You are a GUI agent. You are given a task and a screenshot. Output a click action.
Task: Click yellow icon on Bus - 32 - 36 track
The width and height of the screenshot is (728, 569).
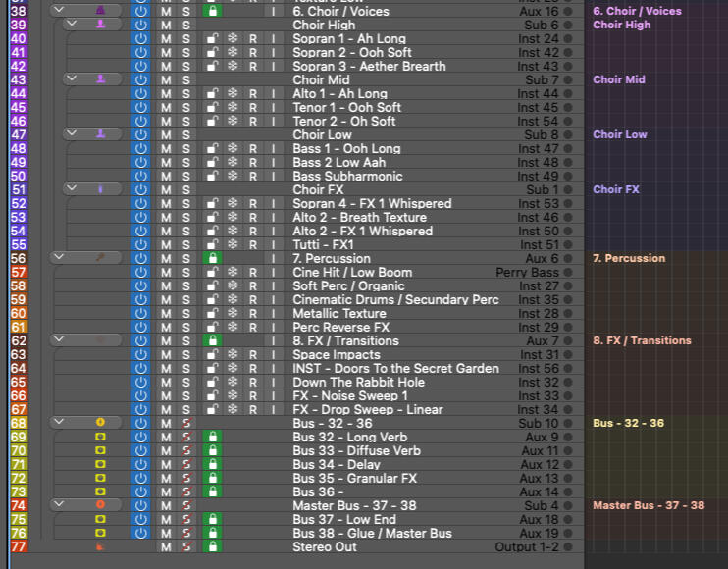pos(100,423)
